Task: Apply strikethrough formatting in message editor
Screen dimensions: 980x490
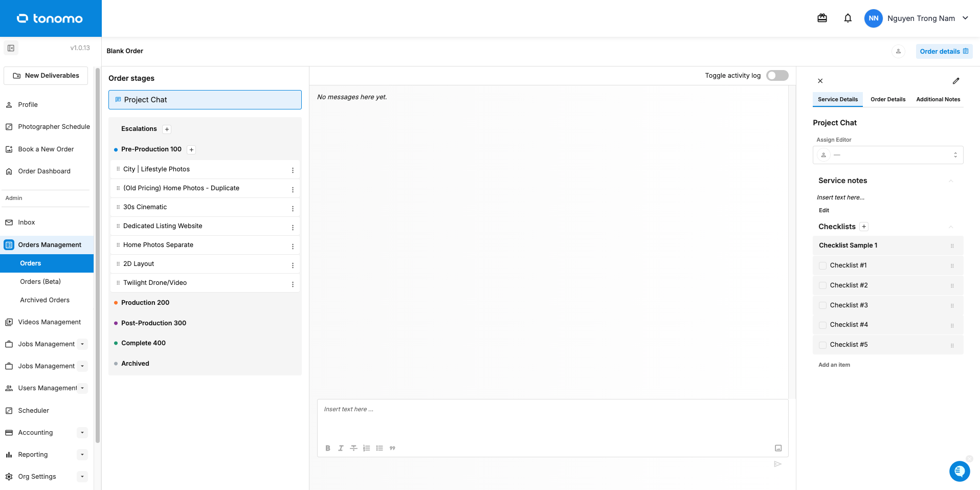Action: click(x=353, y=448)
